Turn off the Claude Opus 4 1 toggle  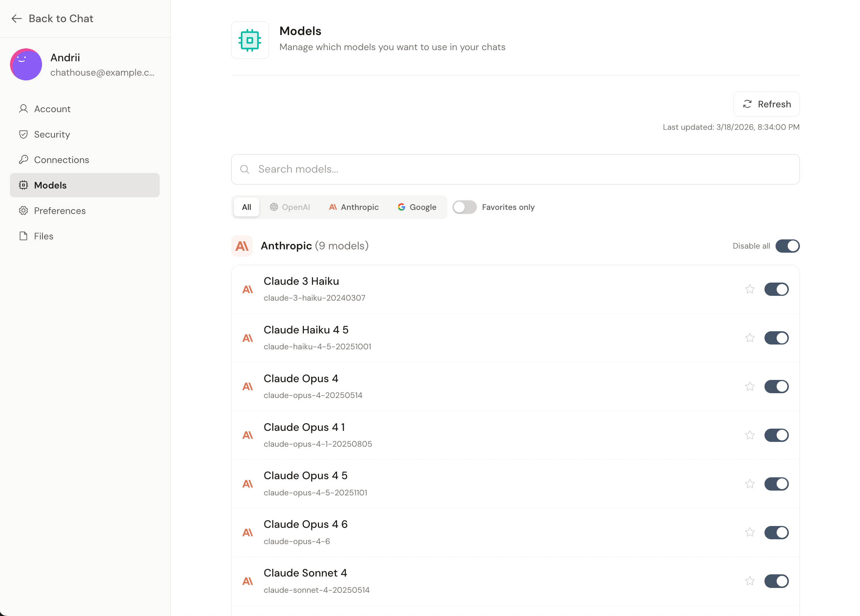pos(776,435)
